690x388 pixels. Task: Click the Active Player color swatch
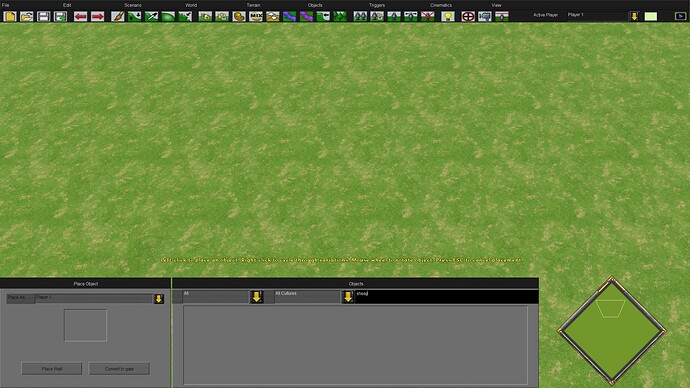pos(651,16)
